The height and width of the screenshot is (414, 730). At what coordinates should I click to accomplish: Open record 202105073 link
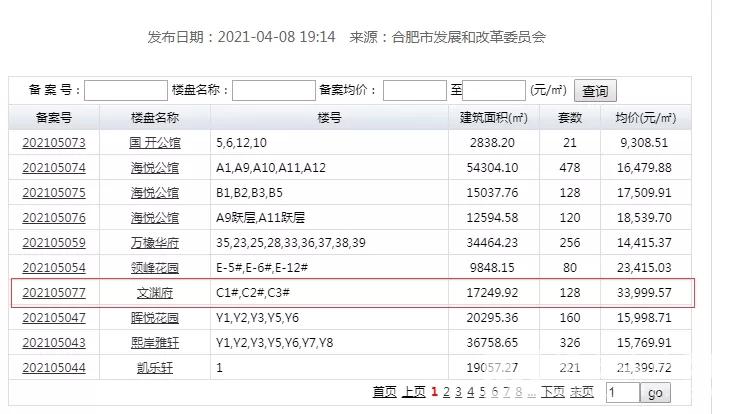[x=54, y=143]
